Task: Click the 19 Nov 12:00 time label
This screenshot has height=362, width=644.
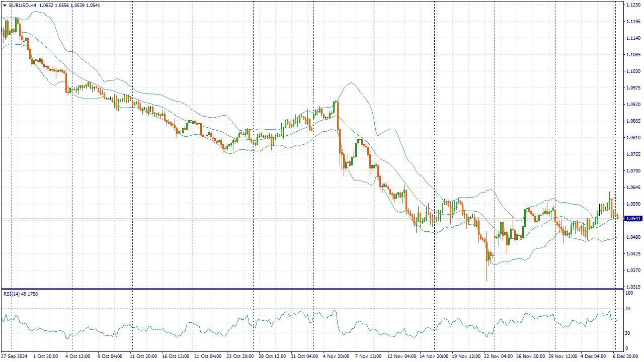Action: [466, 356]
